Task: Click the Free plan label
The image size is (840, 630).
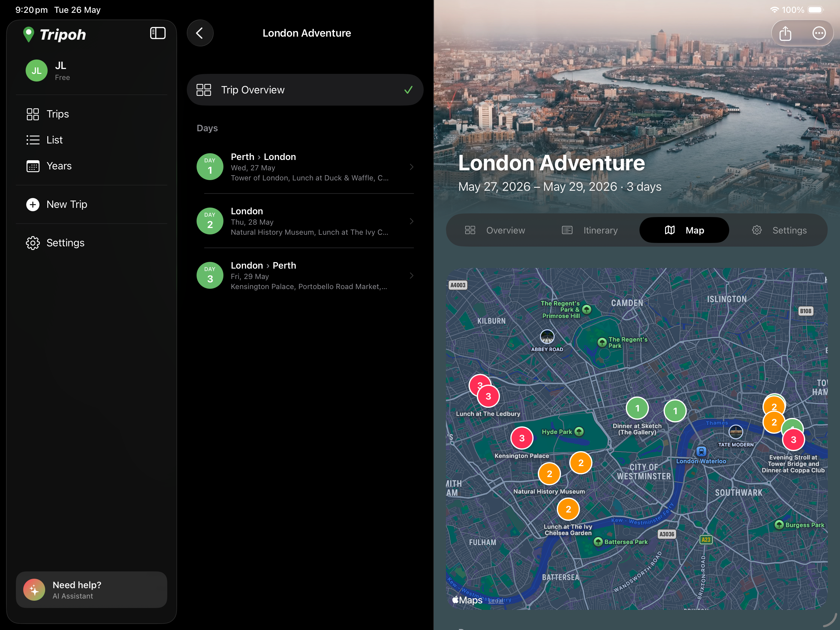Action: tap(62, 78)
